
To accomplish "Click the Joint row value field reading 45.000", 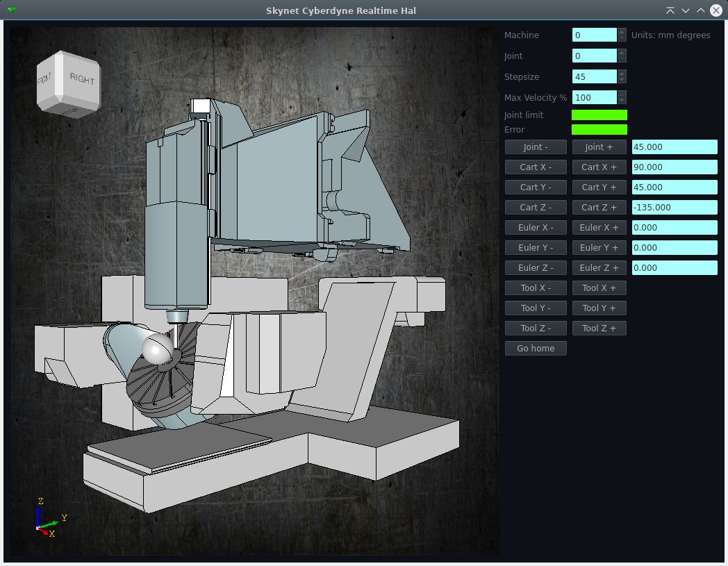I will click(x=675, y=147).
